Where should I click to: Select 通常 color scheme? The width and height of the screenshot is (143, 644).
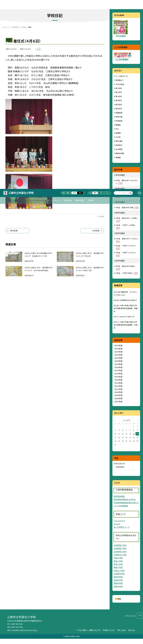(68, 193)
